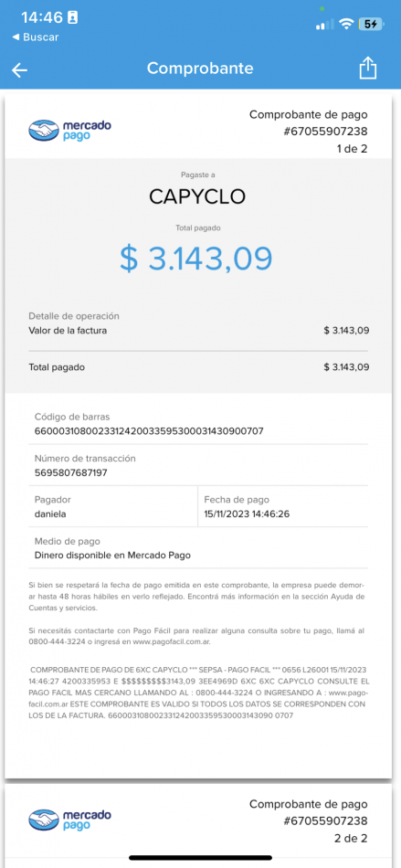The image size is (401, 868).
Task: Tap the home indicator bar at bottom
Action: pos(200,858)
